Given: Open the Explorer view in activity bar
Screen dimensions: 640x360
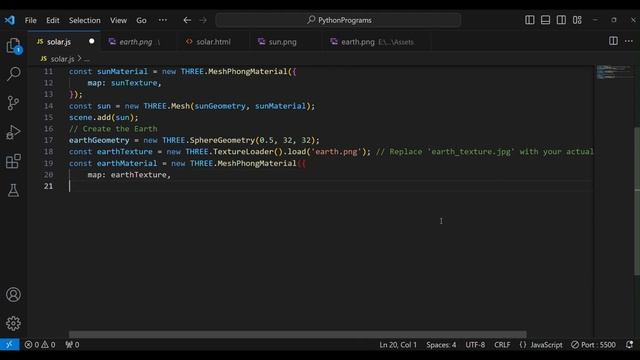Looking at the screenshot, I should pyautogui.click(x=13, y=45).
